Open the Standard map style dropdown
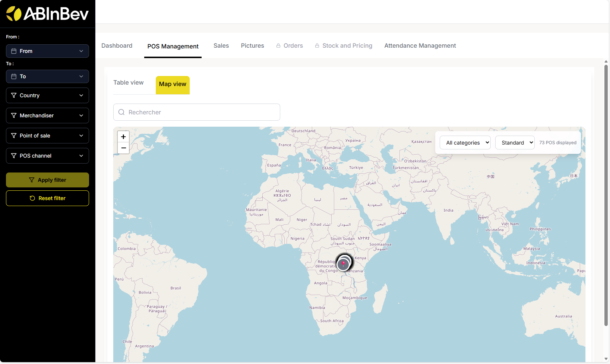 [x=515, y=143]
